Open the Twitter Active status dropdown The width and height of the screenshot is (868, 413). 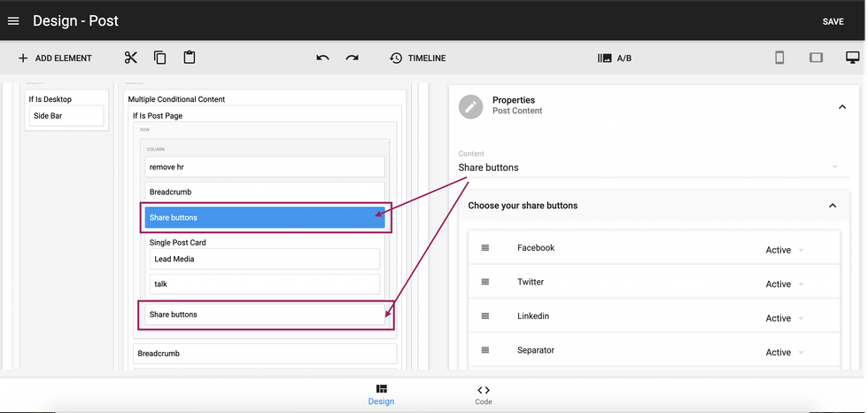pyautogui.click(x=784, y=284)
